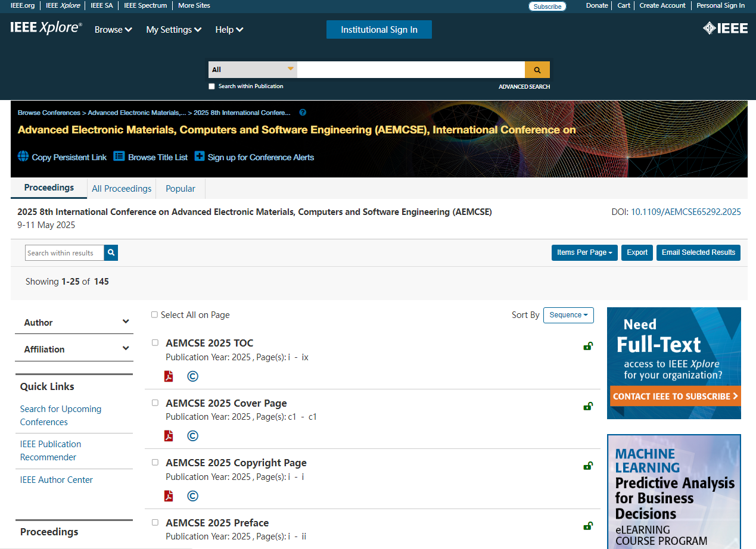
Task: Click the plus icon for Conference Alerts
Action: [x=200, y=157]
